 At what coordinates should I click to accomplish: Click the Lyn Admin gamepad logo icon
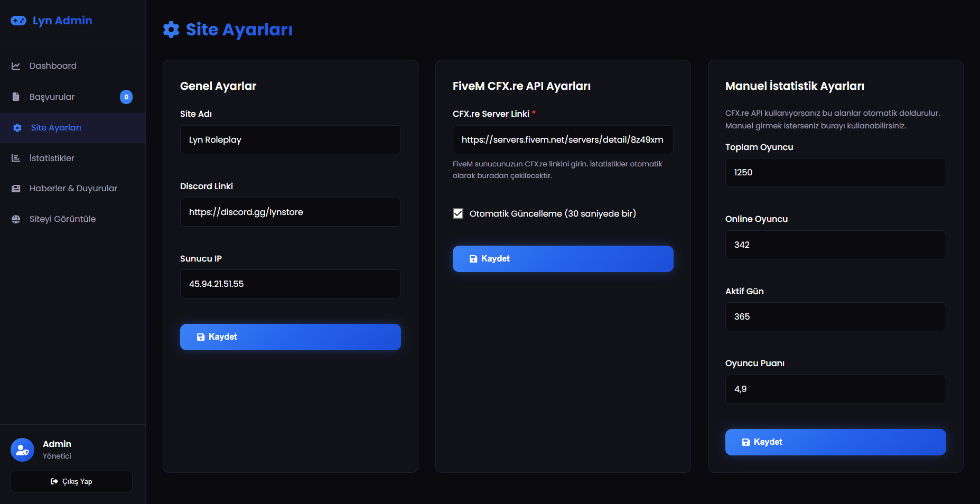click(x=18, y=21)
